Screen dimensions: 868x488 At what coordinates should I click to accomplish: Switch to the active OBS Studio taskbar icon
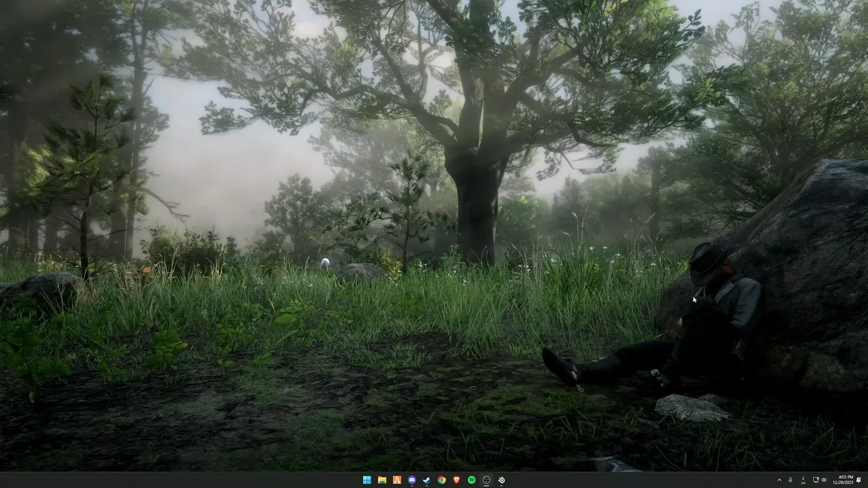pyautogui.click(x=486, y=480)
